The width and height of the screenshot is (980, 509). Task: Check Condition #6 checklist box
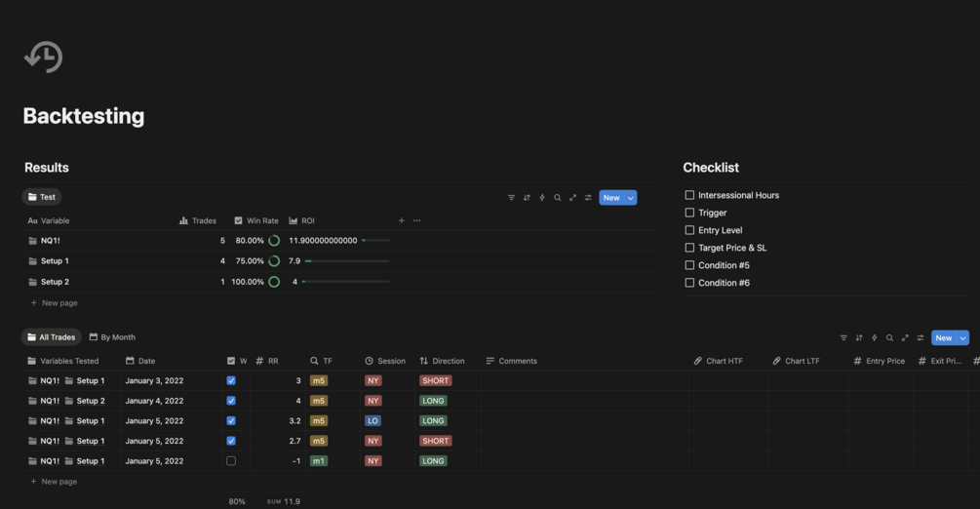coord(689,283)
